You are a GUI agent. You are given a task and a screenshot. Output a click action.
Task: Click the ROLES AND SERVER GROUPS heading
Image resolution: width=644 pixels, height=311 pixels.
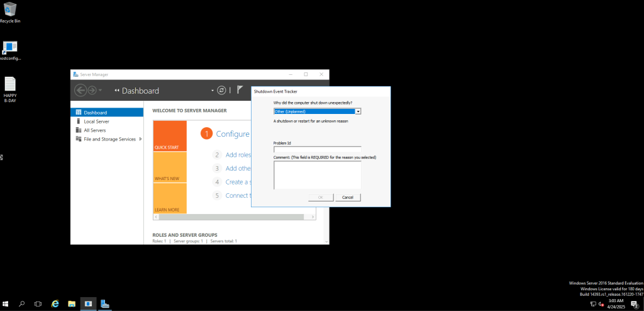(x=185, y=235)
